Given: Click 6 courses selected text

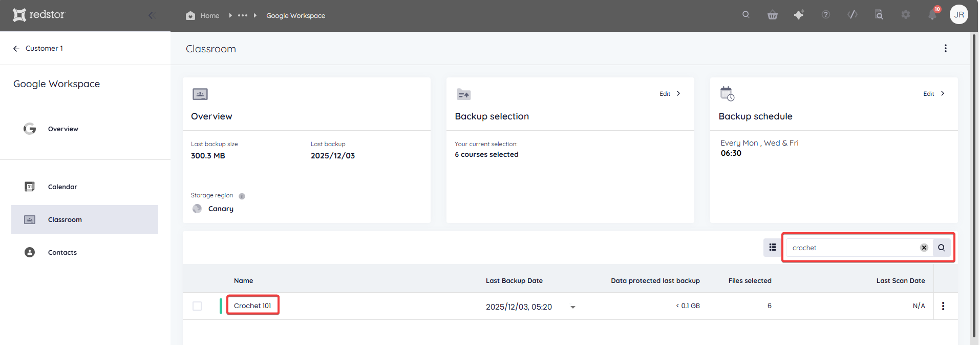Looking at the screenshot, I should [486, 154].
